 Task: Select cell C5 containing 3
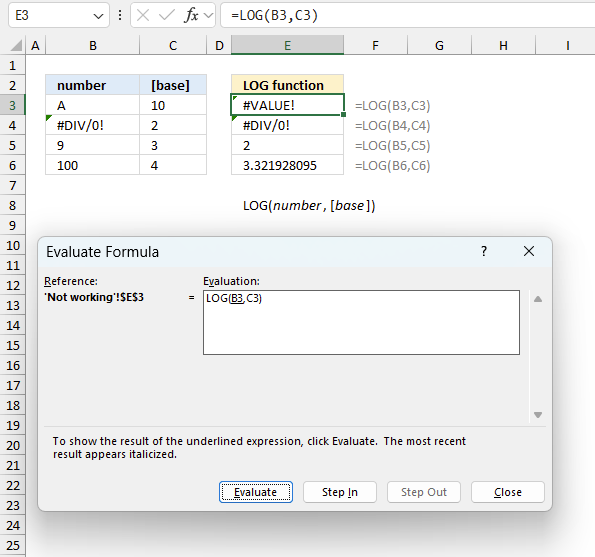click(173, 145)
